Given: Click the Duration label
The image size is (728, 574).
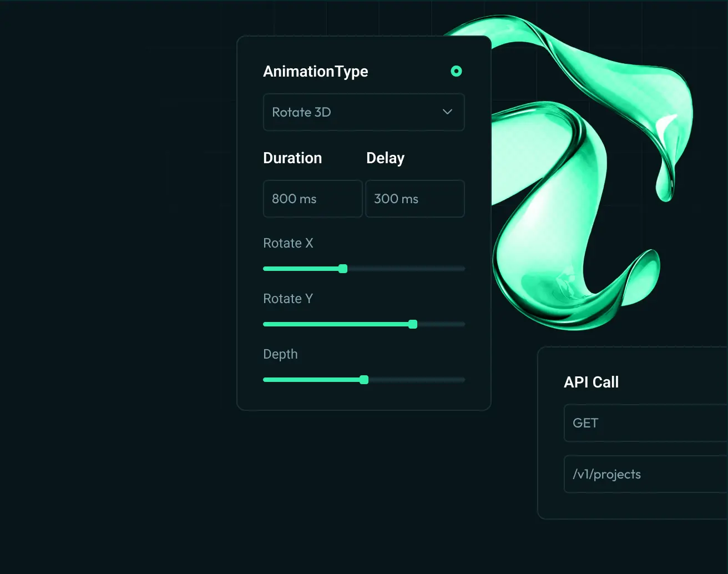Looking at the screenshot, I should click(292, 158).
